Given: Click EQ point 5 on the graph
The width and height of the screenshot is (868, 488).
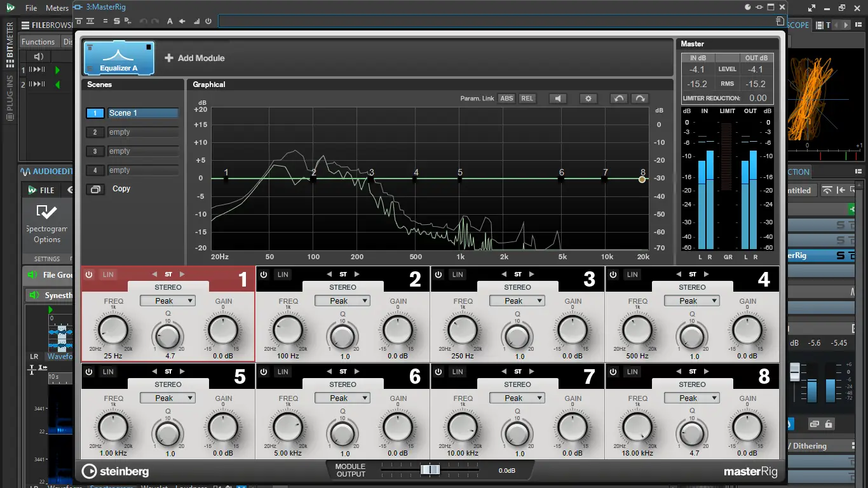Looking at the screenshot, I should pos(460,179).
